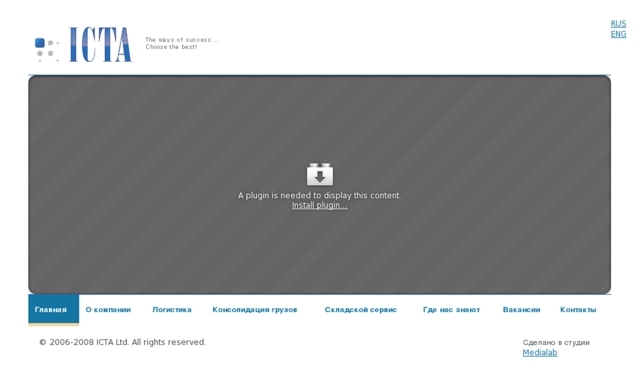Open the Install plugin link
The height and width of the screenshot is (381, 640).
[x=320, y=205]
